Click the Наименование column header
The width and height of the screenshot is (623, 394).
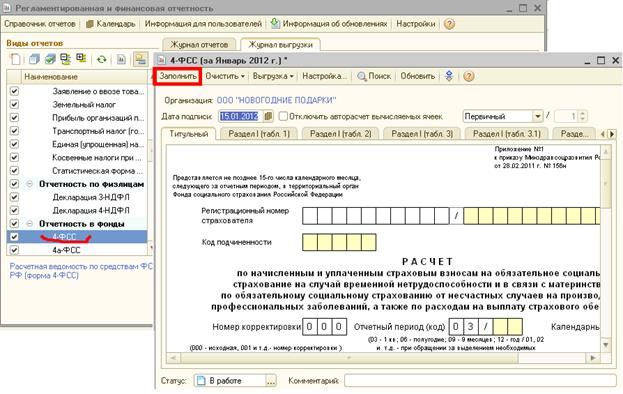point(84,77)
